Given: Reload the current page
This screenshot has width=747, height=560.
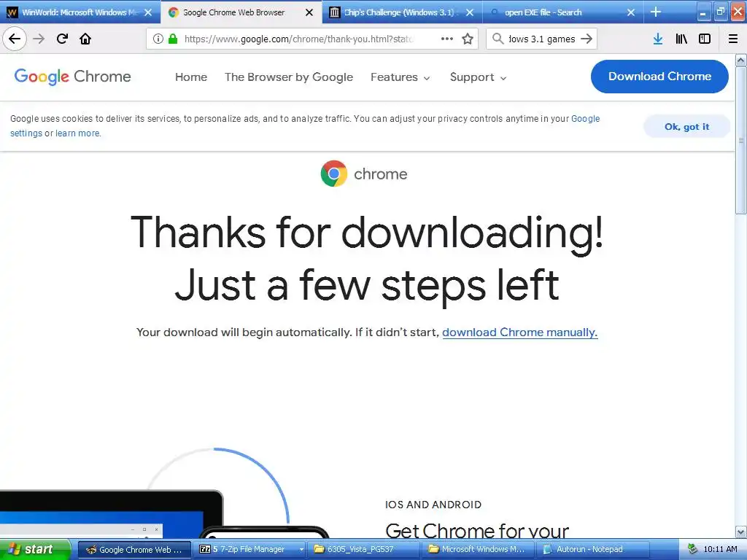Looking at the screenshot, I should [62, 39].
